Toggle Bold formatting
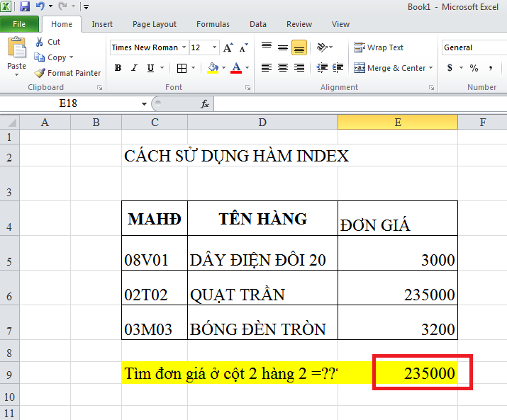The width and height of the screenshot is (507, 420). coord(118,68)
